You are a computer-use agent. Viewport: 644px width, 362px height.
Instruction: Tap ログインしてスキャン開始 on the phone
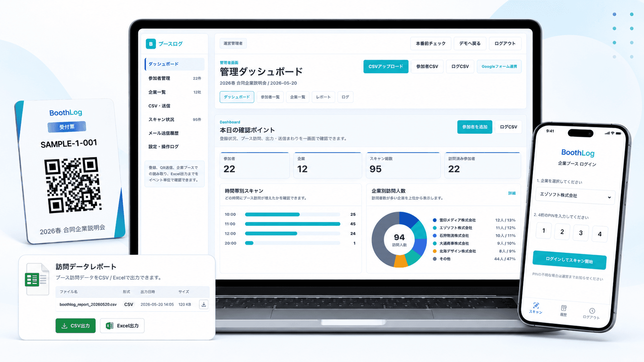(x=569, y=260)
